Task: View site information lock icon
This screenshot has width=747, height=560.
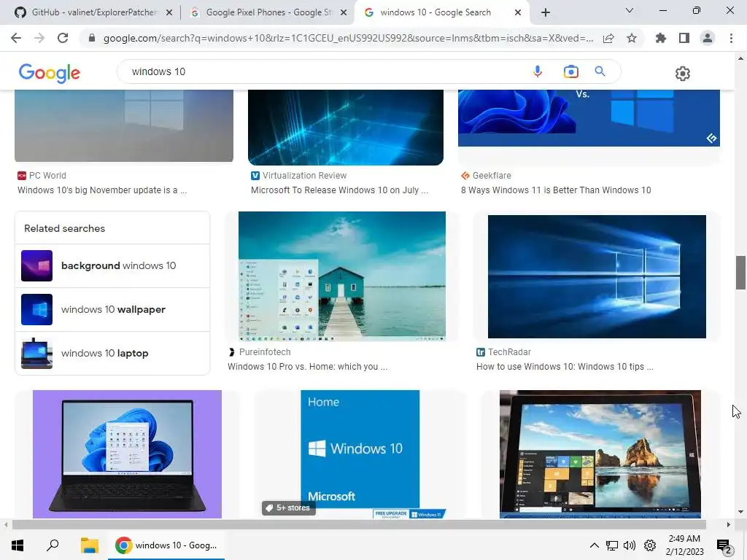Action: 92,38
